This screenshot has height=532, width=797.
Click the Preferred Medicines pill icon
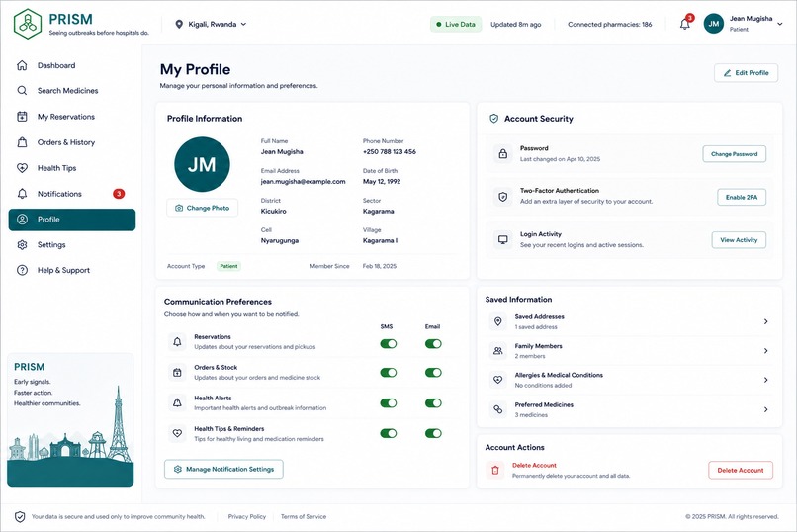[498, 409]
